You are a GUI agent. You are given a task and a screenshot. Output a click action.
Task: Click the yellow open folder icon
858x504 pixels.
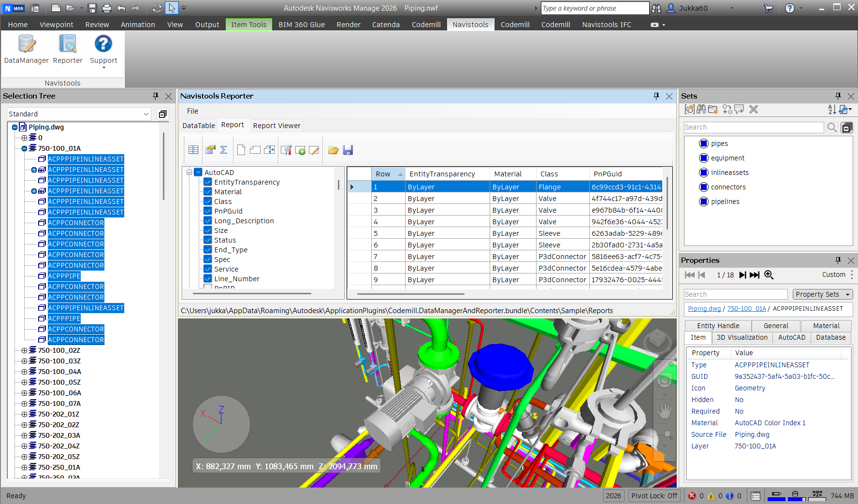click(x=333, y=150)
